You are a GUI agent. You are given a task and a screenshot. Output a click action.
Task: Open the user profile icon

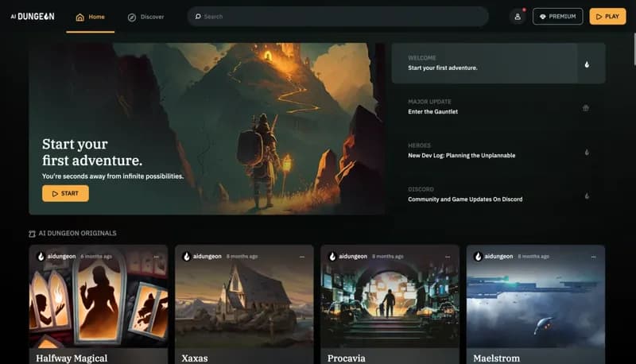(518, 17)
